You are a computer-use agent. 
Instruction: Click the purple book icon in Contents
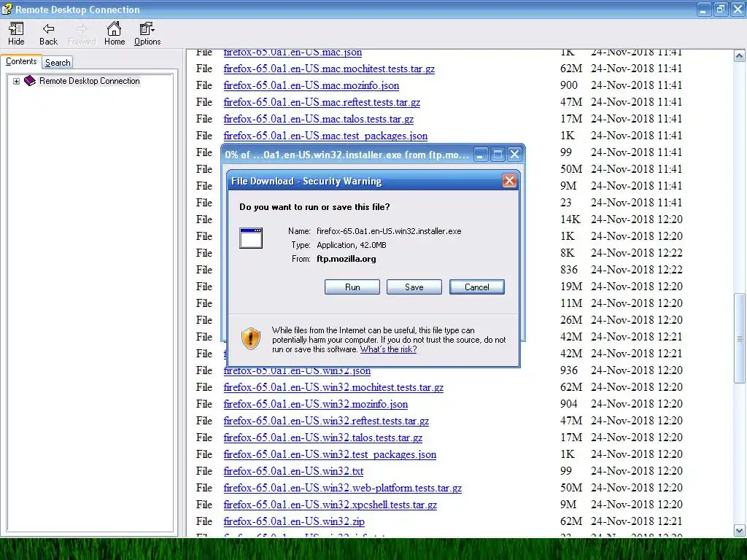[x=29, y=80]
